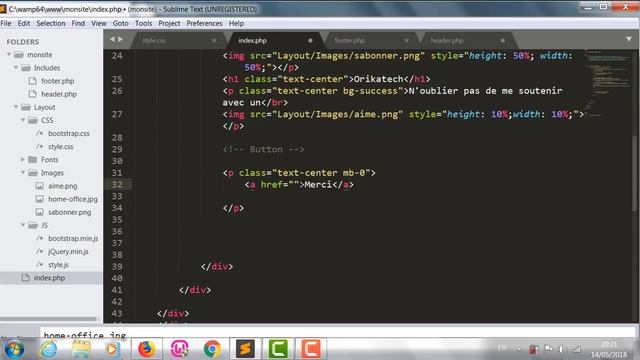The height and width of the screenshot is (360, 640).
Task: Open green Camtasia icon in taskbar
Action: click(278, 349)
